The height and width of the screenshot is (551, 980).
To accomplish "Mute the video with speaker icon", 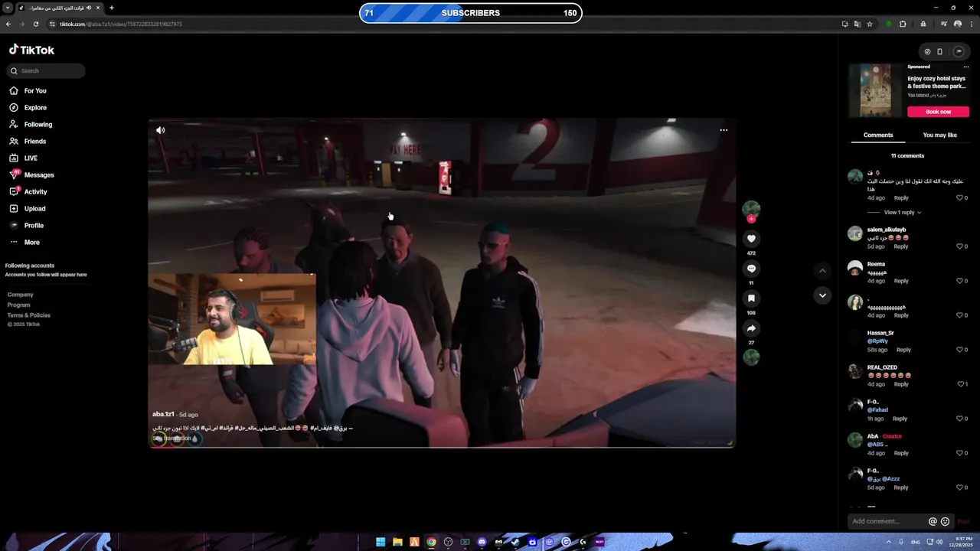I will pos(160,130).
